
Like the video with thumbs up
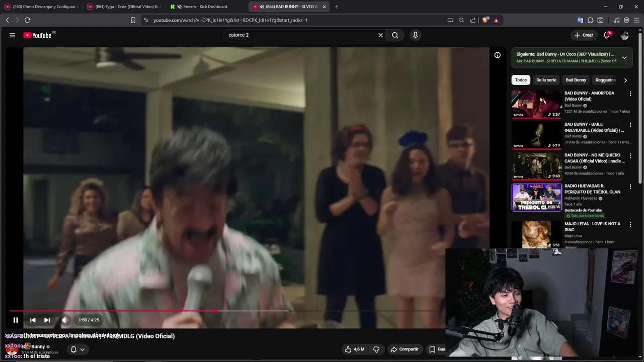point(354,349)
